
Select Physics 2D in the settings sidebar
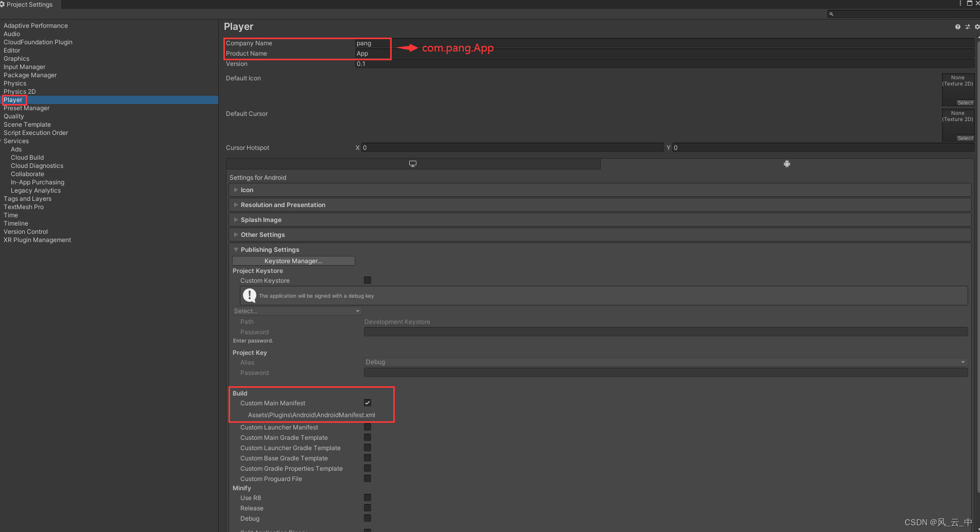20,91
